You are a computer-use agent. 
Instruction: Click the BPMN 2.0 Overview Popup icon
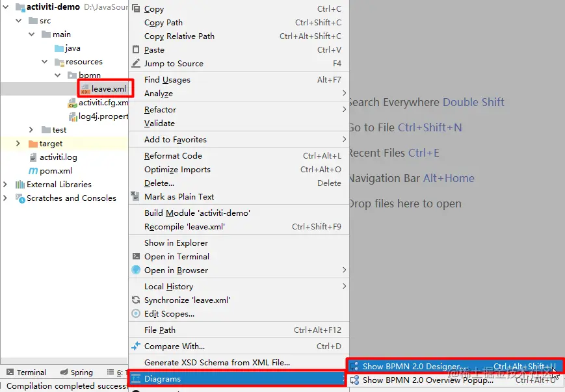[x=354, y=380]
